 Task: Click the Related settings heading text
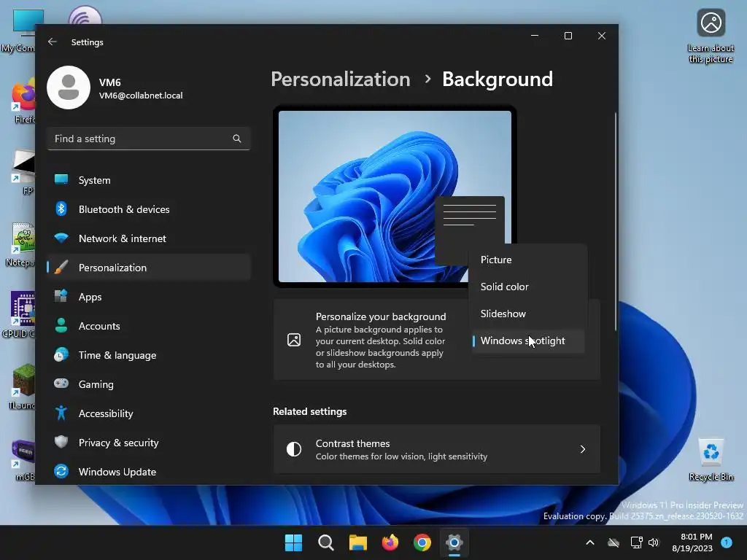tap(309, 411)
